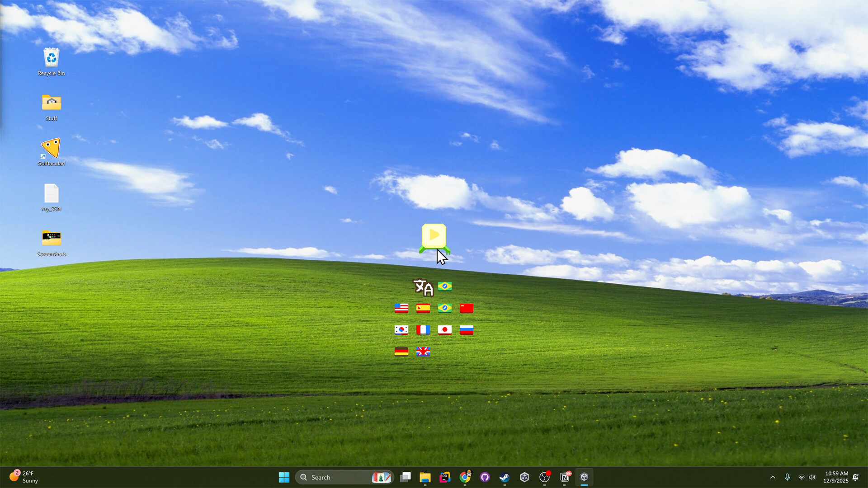This screenshot has width=868, height=488.
Task: Open Steam from the taskbar
Action: point(504,477)
